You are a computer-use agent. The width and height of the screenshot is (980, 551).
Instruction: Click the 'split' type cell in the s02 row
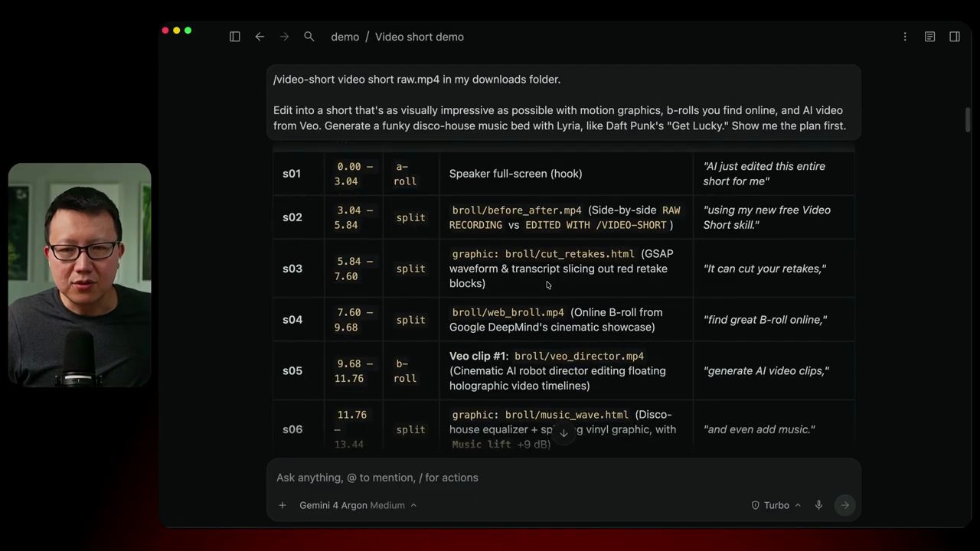click(410, 218)
